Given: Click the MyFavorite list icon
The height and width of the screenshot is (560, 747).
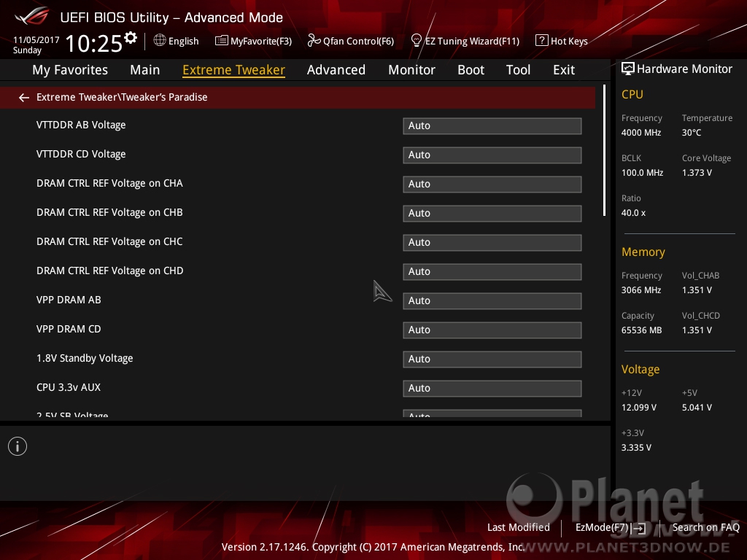Looking at the screenshot, I should click(222, 41).
